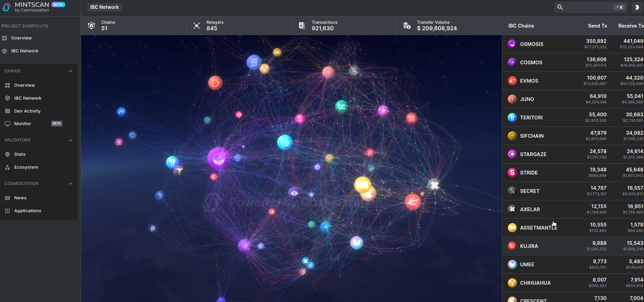Viewport: 644px width, 302px height.
Task: Collapse the Validators section
Action: pos(70,140)
